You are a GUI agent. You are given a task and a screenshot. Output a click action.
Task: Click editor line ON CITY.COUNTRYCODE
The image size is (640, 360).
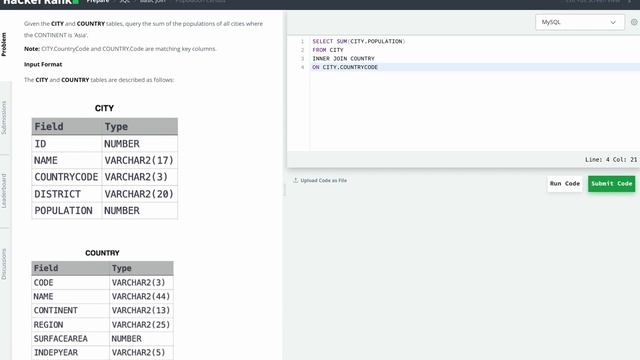tap(345, 67)
